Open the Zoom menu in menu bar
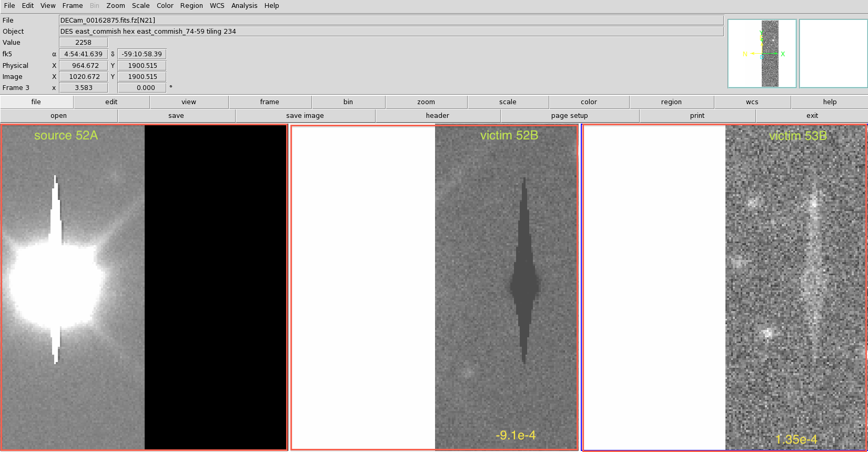 tap(115, 6)
